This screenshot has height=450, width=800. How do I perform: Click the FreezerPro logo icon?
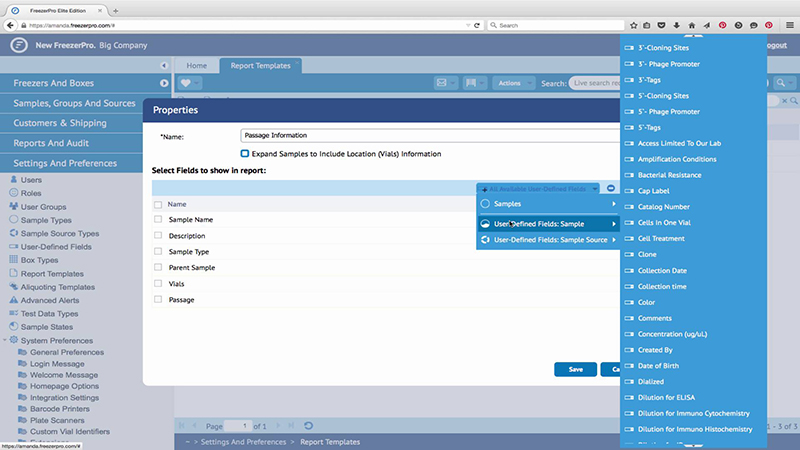click(x=19, y=45)
